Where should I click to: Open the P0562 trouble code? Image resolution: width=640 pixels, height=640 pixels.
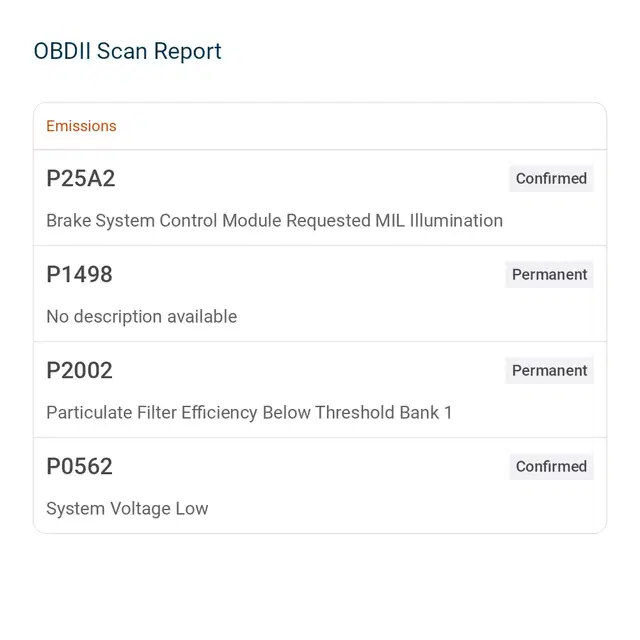79,466
